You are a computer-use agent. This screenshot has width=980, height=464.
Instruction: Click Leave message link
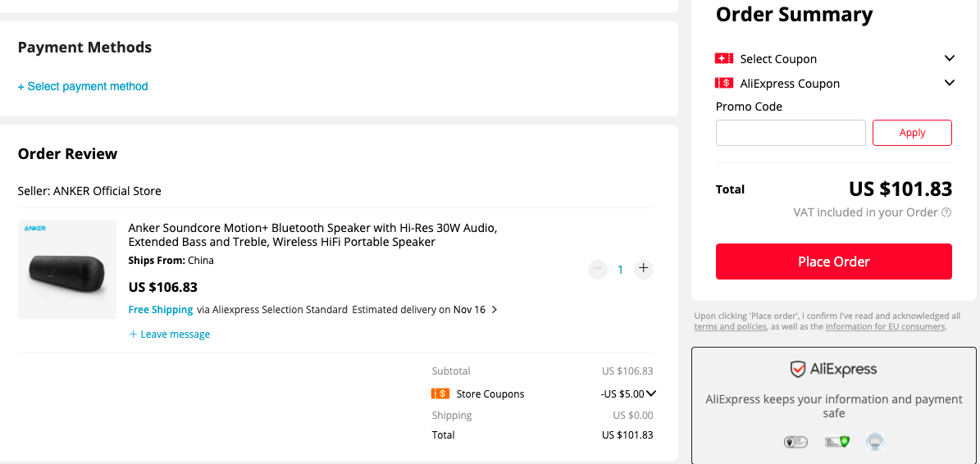(170, 334)
